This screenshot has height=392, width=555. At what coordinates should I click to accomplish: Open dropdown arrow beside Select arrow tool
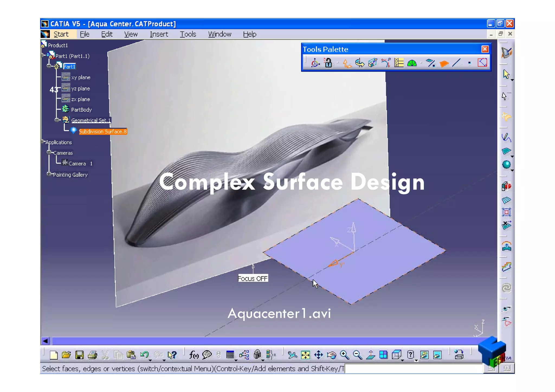pyautogui.click(x=512, y=80)
